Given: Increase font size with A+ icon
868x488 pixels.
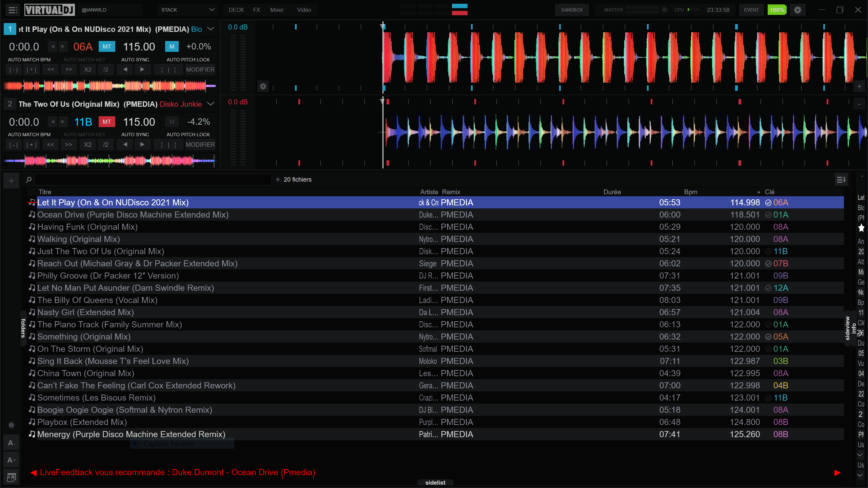Looking at the screenshot, I should tap(11, 460).
